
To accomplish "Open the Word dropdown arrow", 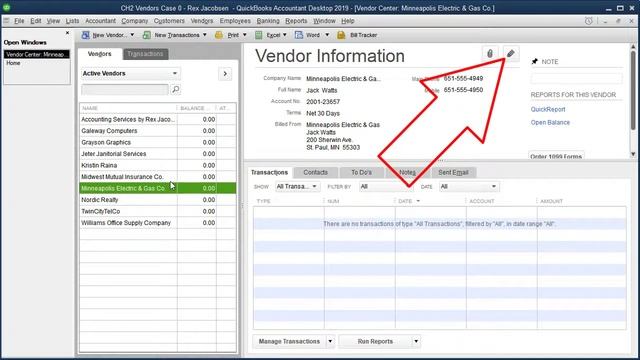I will coord(327,35).
